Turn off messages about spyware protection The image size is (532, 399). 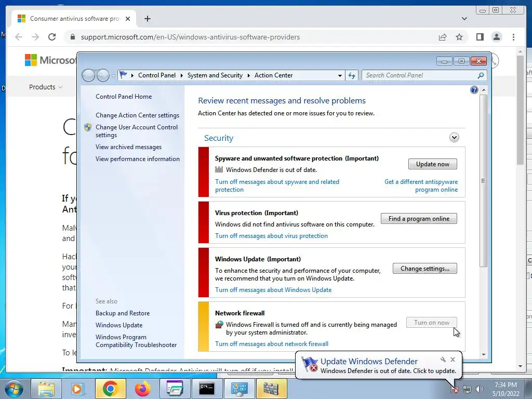277,185
